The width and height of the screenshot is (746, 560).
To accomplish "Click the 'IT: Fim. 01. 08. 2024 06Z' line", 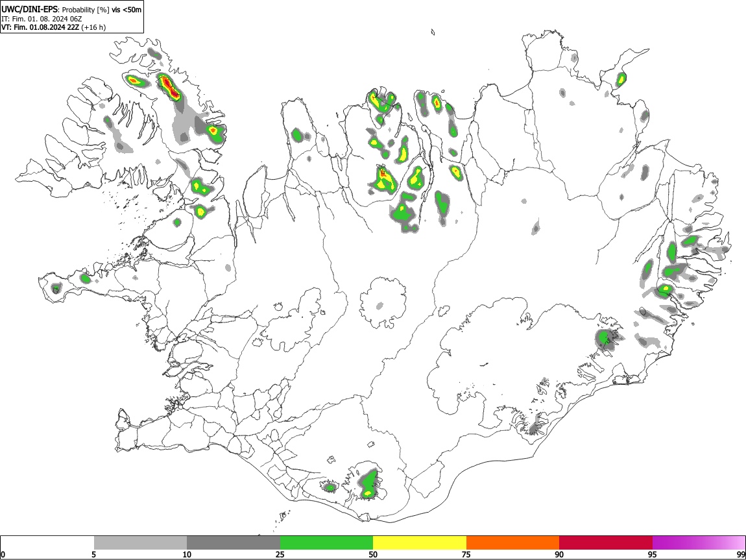I will pos(42,19).
